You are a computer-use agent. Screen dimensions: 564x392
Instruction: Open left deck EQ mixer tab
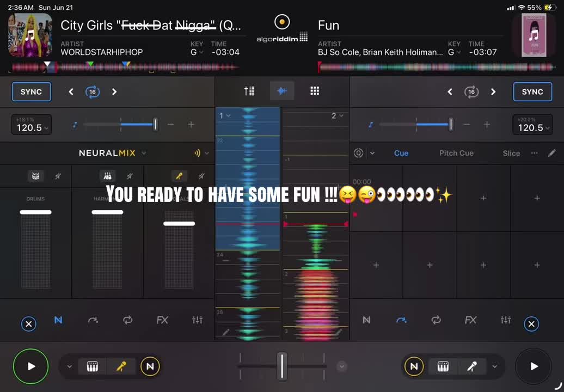coord(197,320)
